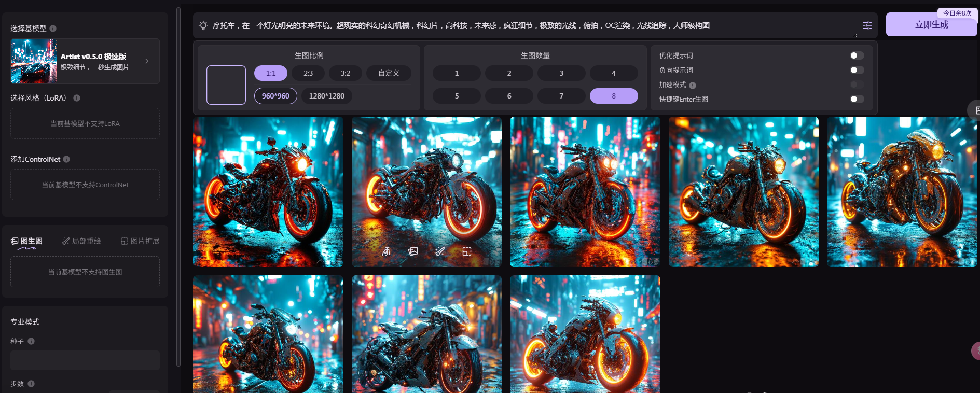Click the info icon next to 步数
The image size is (980, 393).
(x=31, y=384)
